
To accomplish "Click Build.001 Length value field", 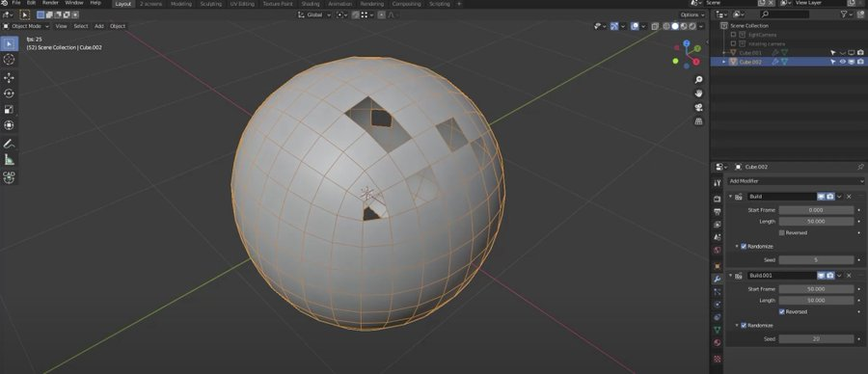I will [x=816, y=301].
